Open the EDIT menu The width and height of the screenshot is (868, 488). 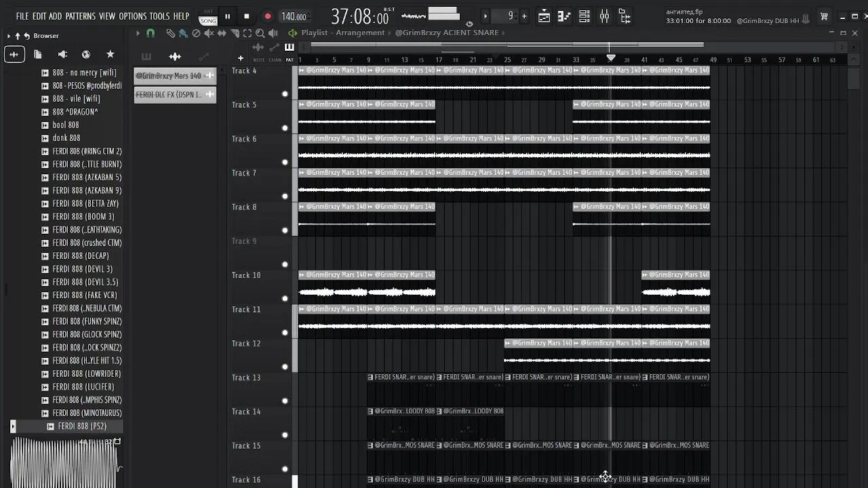pos(39,16)
